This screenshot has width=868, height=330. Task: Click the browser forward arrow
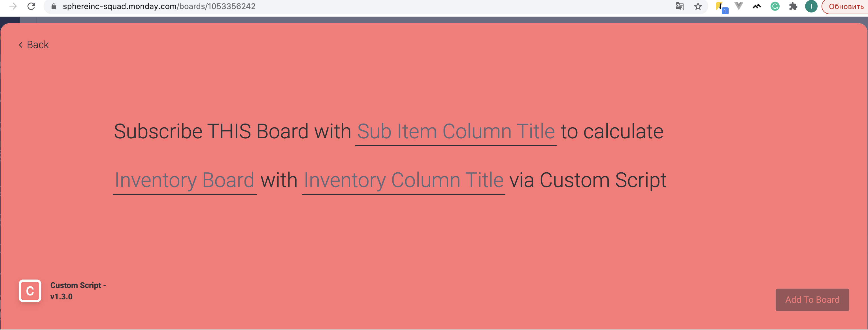13,7
